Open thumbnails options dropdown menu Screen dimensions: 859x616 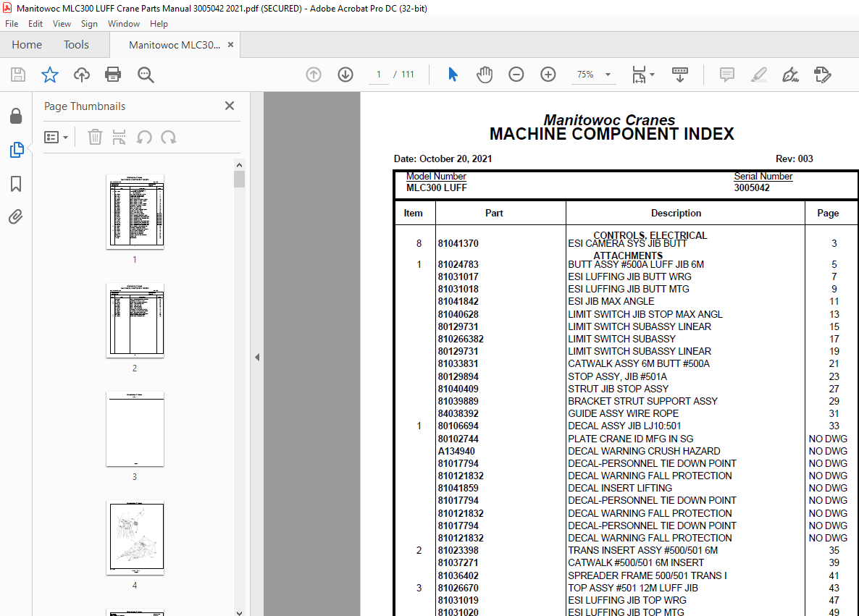point(56,137)
